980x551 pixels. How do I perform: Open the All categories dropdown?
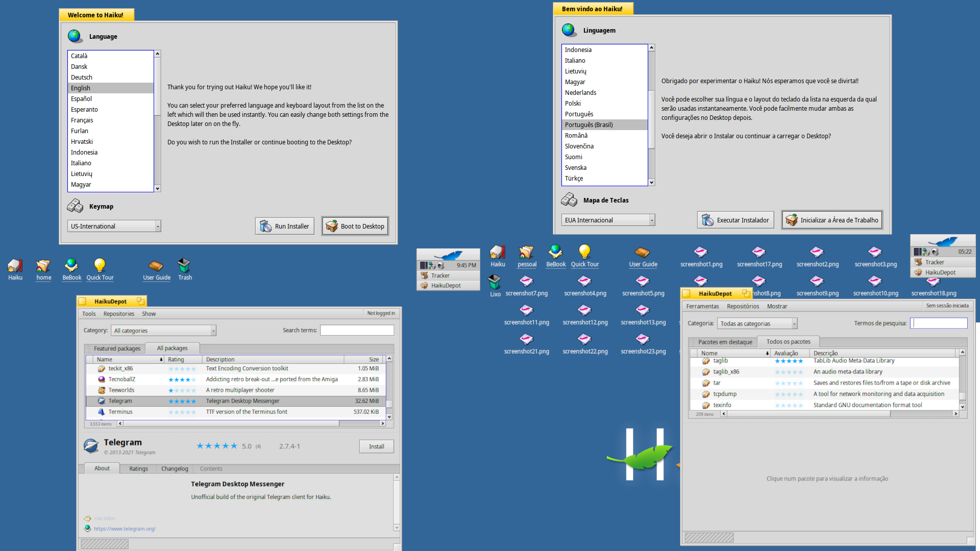pos(163,331)
